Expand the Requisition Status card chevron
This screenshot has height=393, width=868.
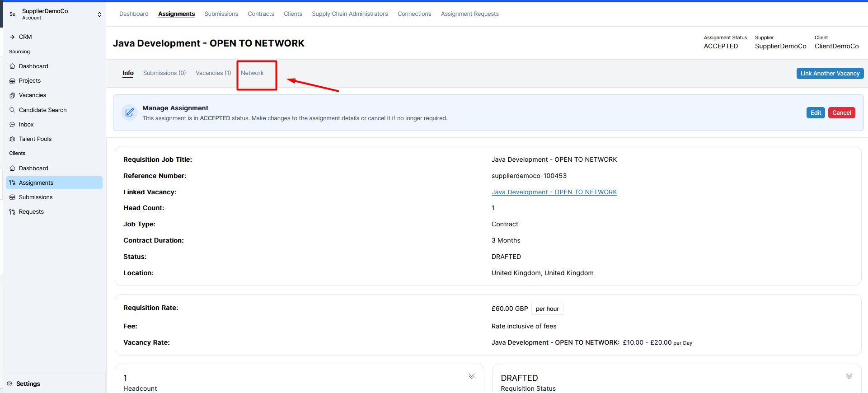point(849,376)
